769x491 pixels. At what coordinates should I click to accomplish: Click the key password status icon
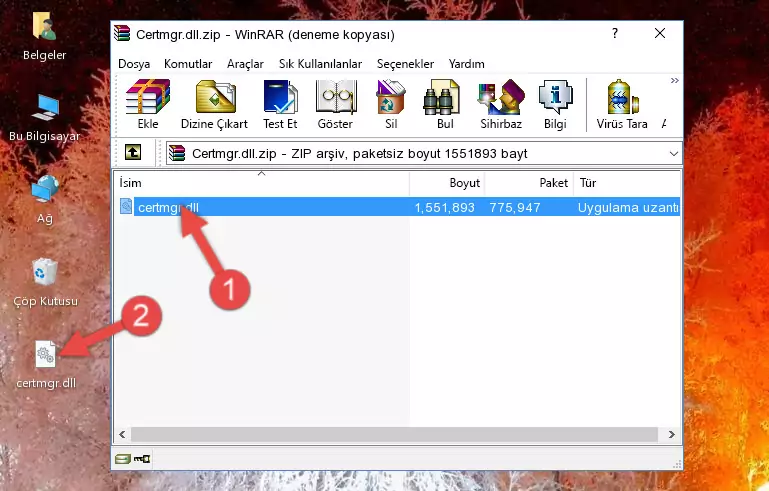[142, 459]
